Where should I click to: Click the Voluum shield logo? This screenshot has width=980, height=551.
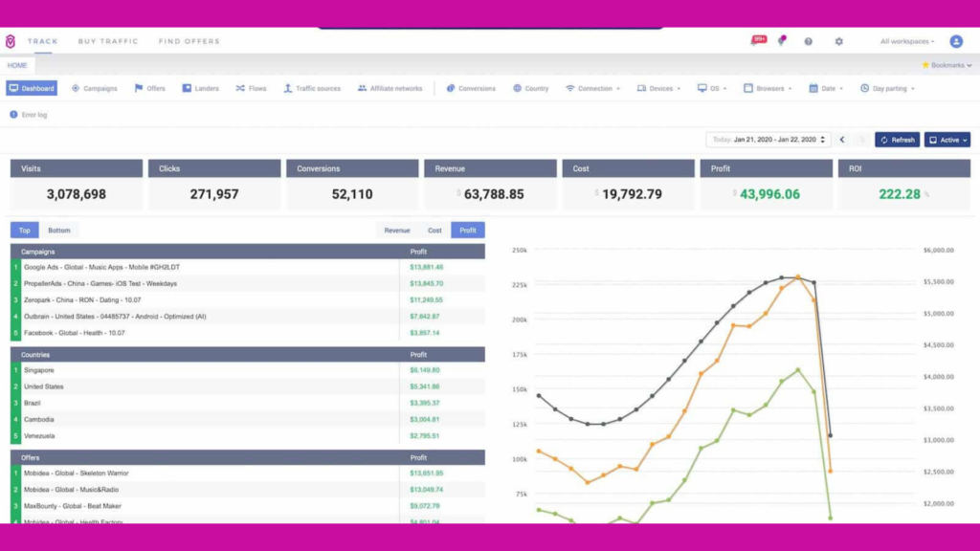pos(11,41)
